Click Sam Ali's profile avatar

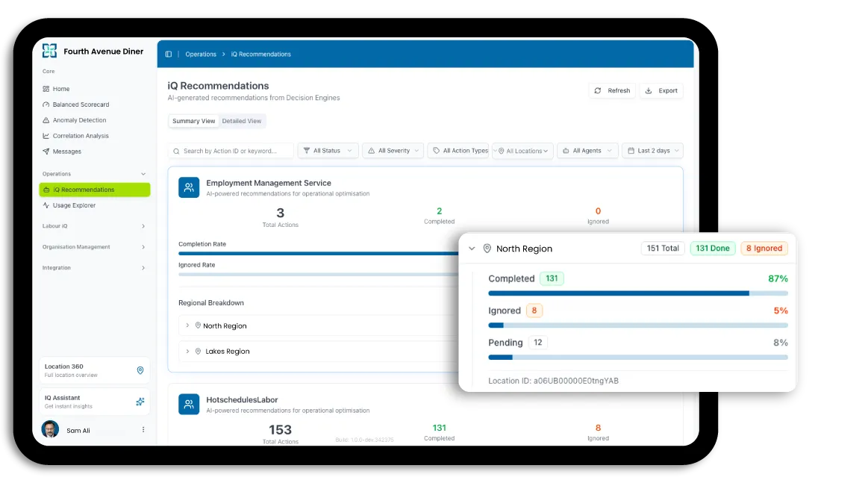[x=50, y=430]
